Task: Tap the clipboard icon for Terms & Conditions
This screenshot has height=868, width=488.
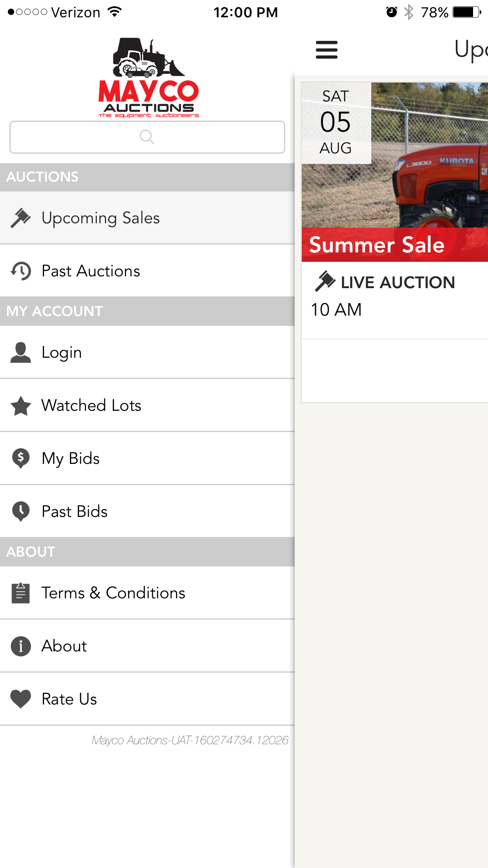Action: 20,593
